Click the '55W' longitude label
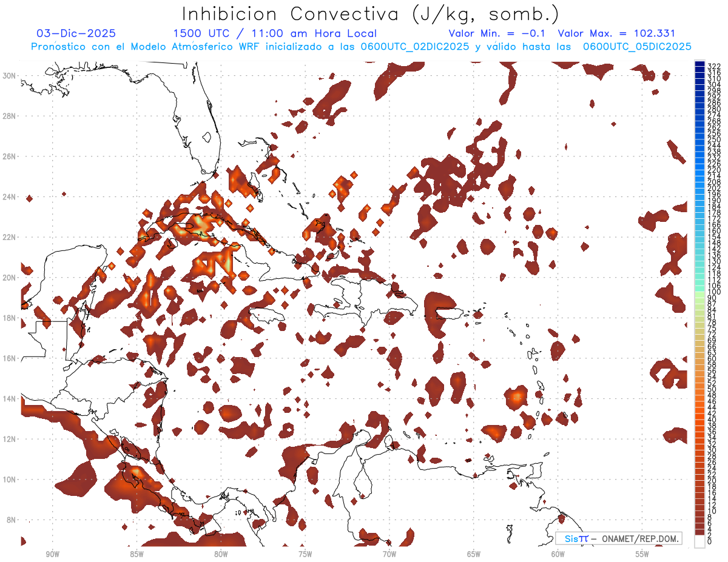The height and width of the screenshot is (562, 728). 642,554
